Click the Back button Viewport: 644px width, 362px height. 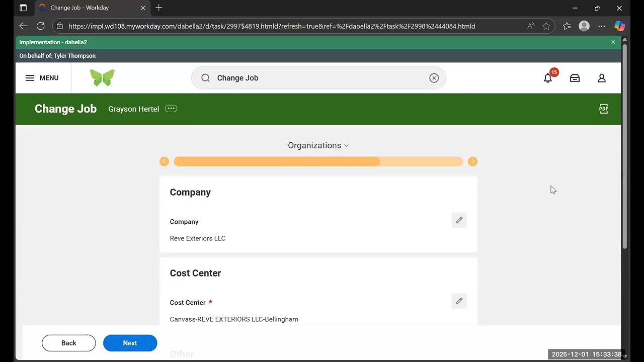coord(69,343)
